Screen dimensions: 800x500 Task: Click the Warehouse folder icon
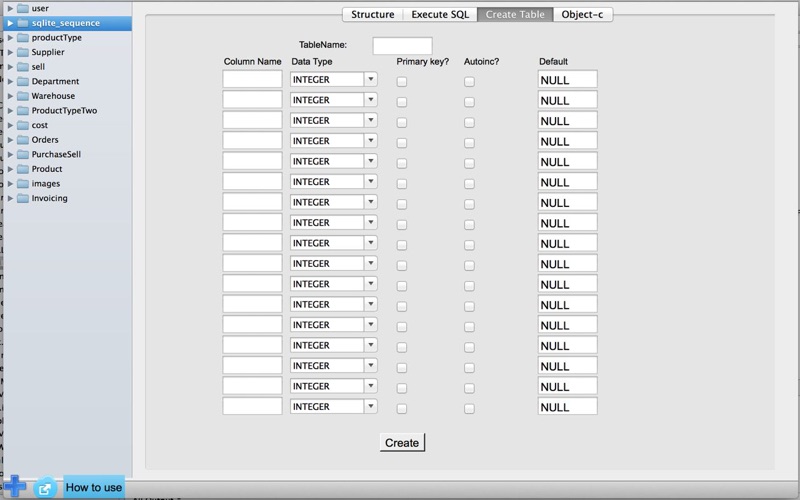(22, 96)
